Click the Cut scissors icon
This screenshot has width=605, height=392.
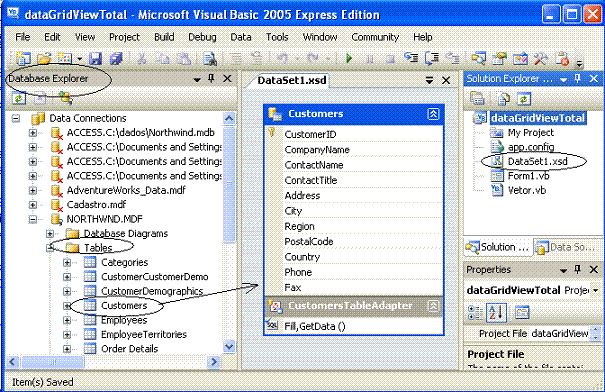pyautogui.click(x=142, y=58)
